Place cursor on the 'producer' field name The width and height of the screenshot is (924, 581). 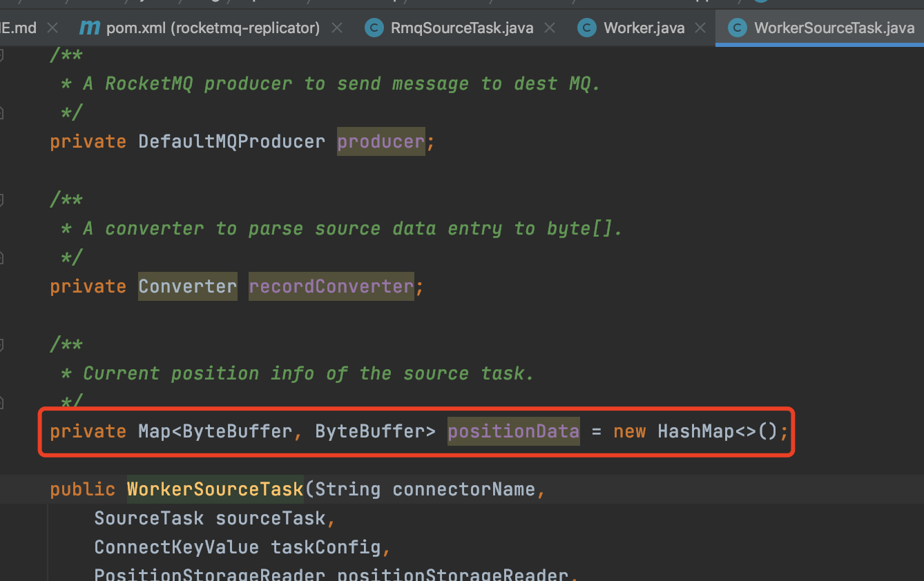381,141
